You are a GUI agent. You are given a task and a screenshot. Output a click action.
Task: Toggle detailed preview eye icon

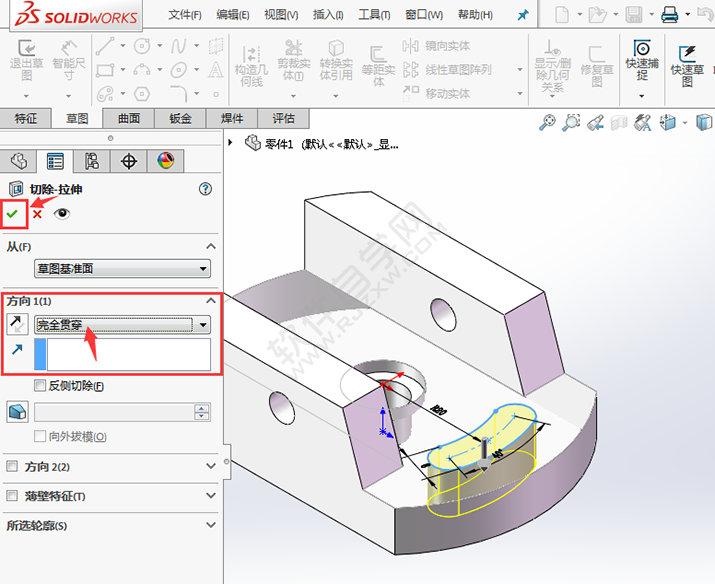(62, 213)
